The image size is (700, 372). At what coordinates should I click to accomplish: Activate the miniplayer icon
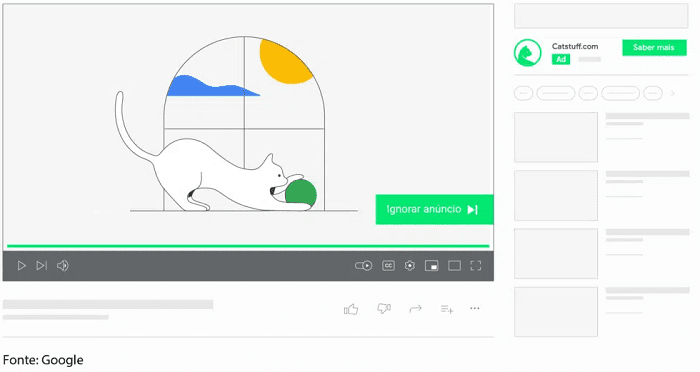pos(432,266)
